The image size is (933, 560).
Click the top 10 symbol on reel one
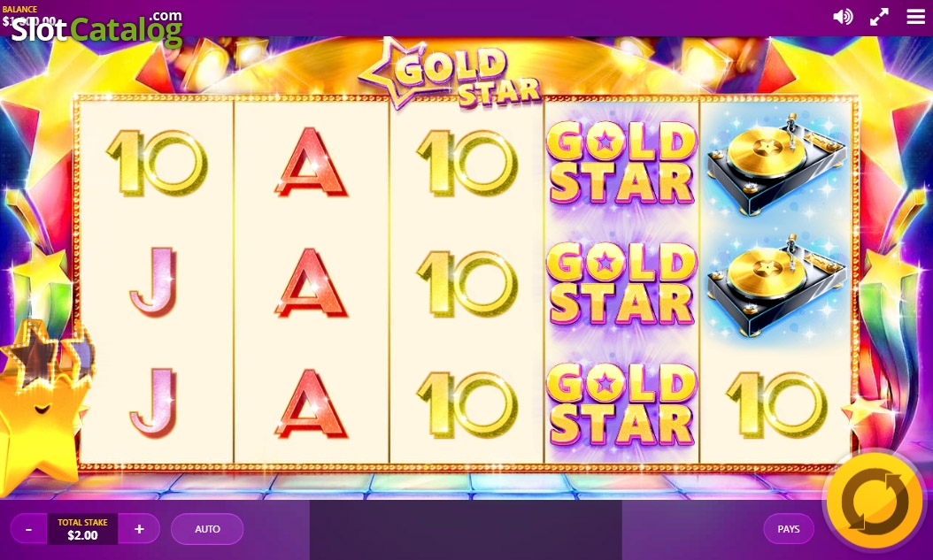point(157,163)
